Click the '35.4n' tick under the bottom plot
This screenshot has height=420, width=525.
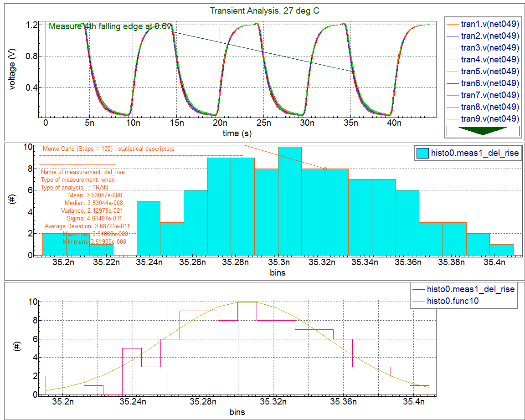(x=414, y=402)
